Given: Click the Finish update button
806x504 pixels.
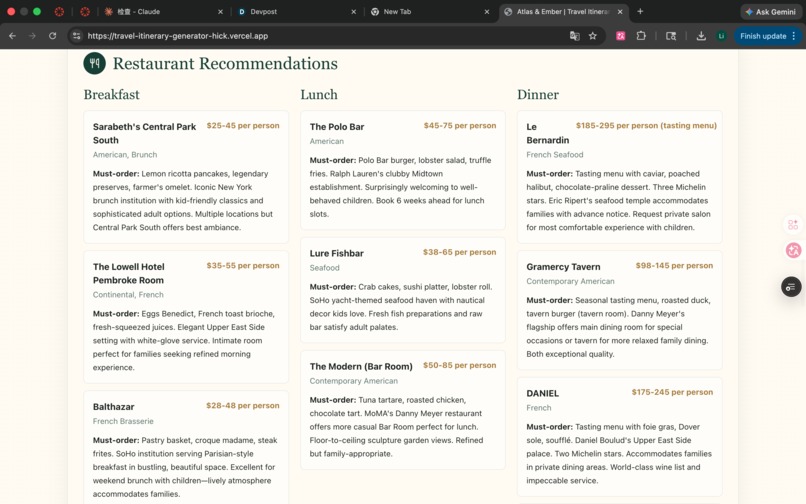Looking at the screenshot, I should [x=763, y=36].
